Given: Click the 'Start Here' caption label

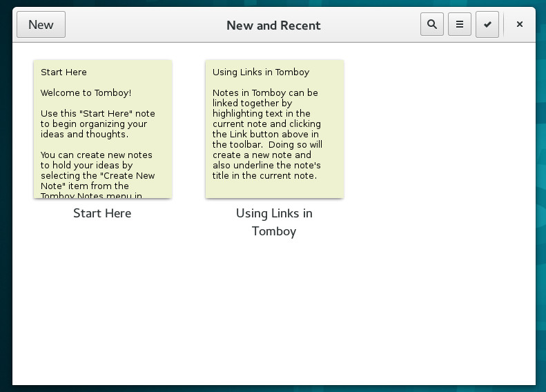Looking at the screenshot, I should click(102, 213).
